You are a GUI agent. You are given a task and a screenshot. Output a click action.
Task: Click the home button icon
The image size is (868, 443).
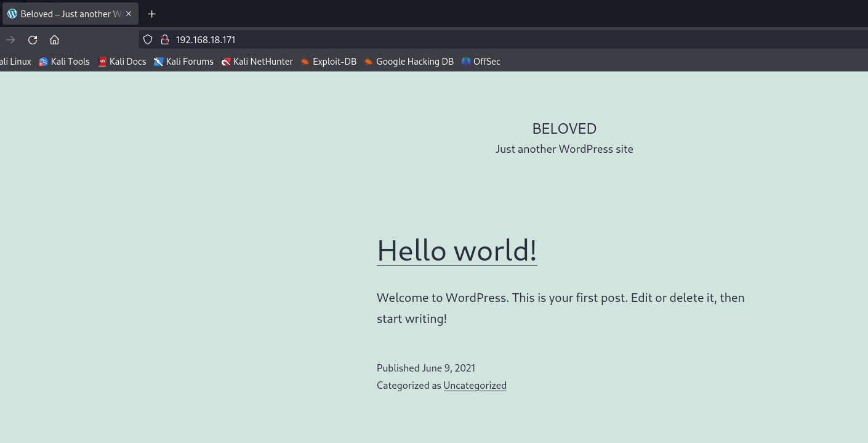pyautogui.click(x=54, y=40)
